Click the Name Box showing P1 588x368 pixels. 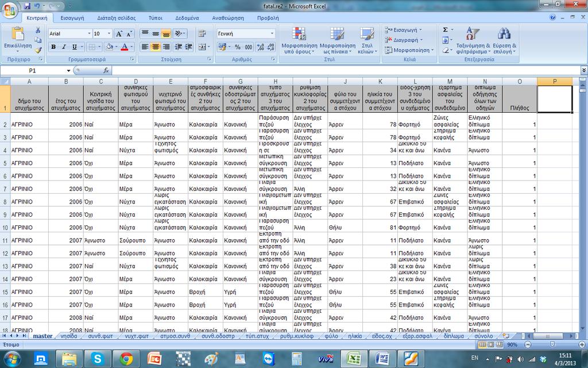point(33,70)
